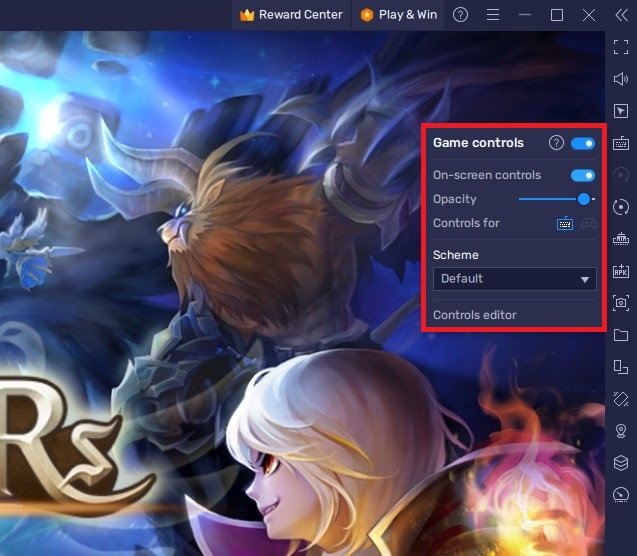Open the Controls editor

[x=474, y=315]
